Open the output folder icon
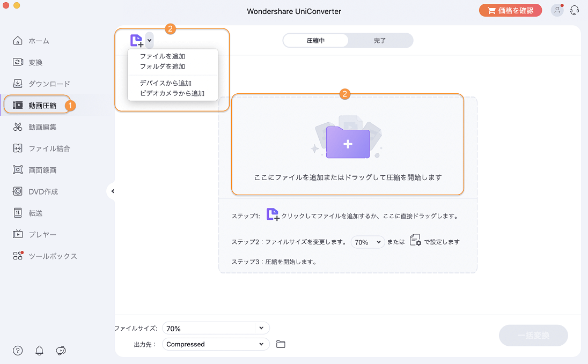Image resolution: width=588 pixels, height=364 pixels. [281, 344]
